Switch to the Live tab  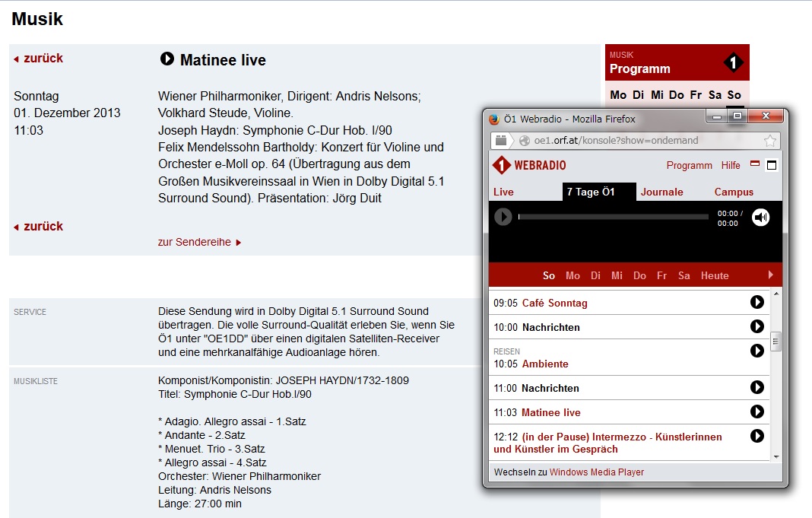click(503, 192)
